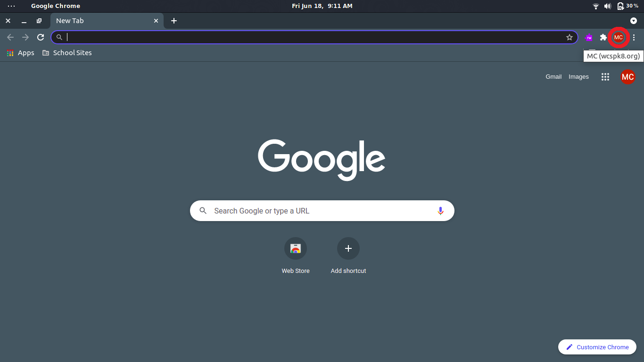
Task: Open the MC profile button in toolbar
Action: (x=619, y=37)
